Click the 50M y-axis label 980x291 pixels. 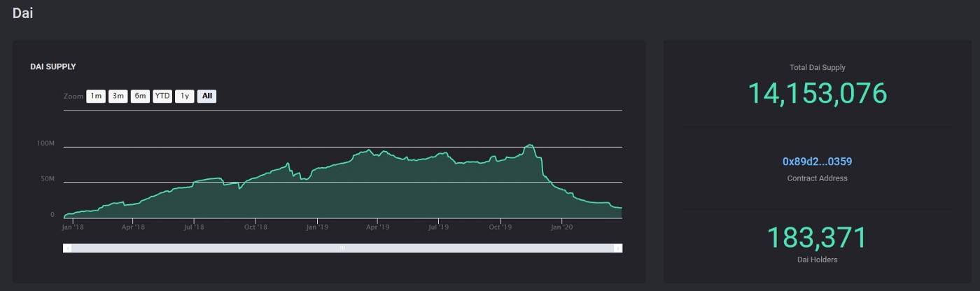point(48,179)
